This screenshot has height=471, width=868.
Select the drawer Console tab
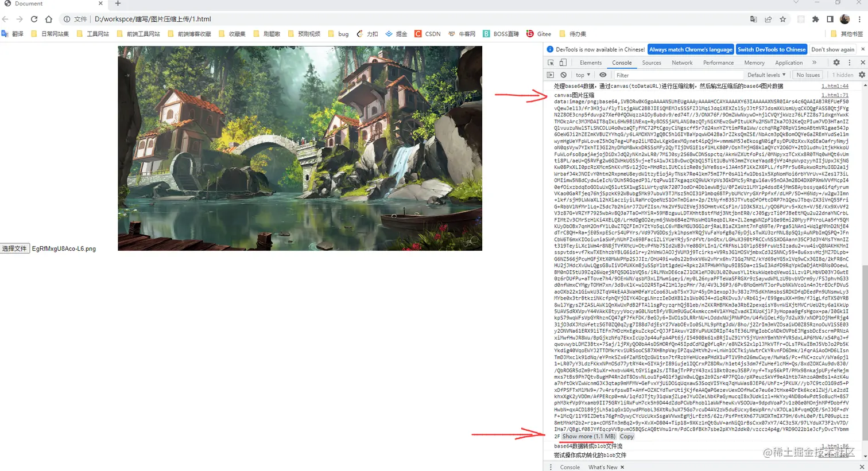point(570,467)
